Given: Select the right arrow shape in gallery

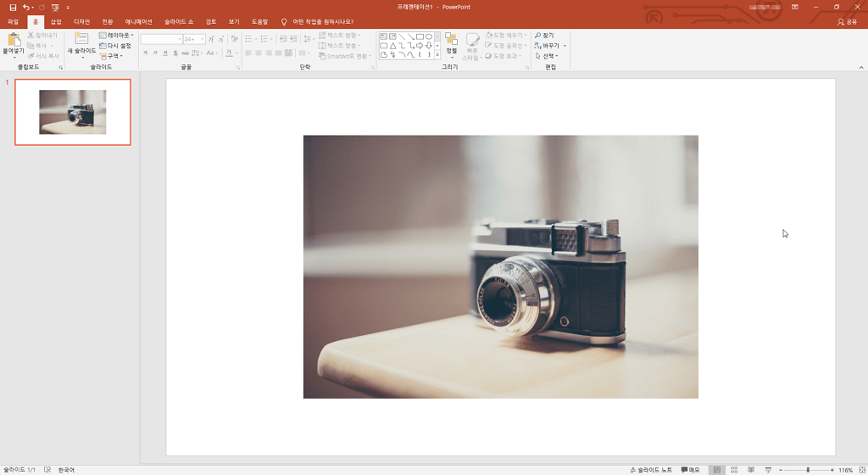Looking at the screenshot, I should [420, 46].
